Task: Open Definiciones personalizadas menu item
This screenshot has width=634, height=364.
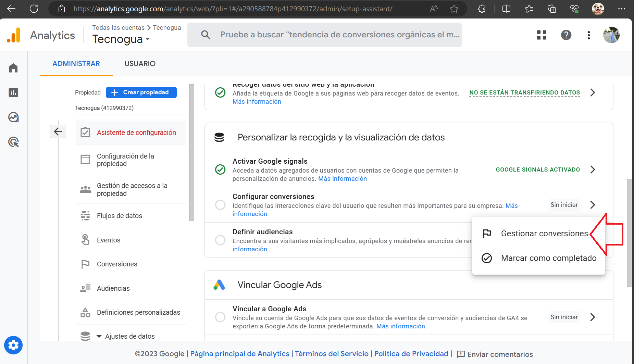Action: [x=131, y=312]
